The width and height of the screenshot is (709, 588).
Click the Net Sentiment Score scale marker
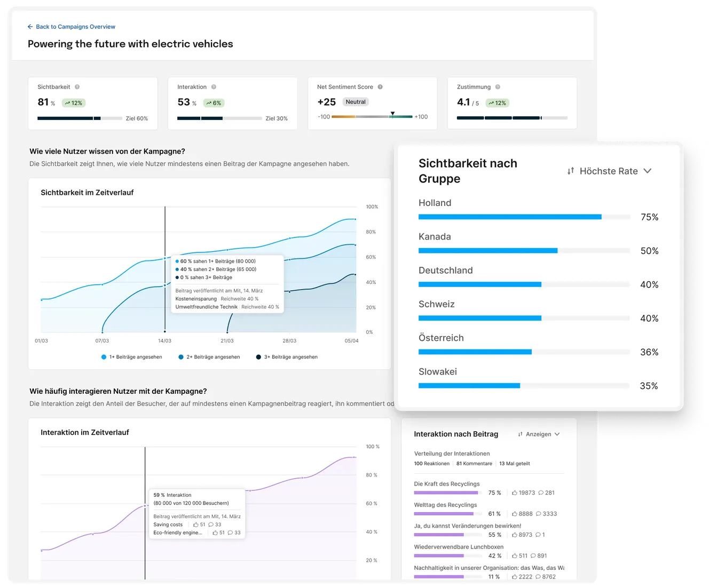392,113
